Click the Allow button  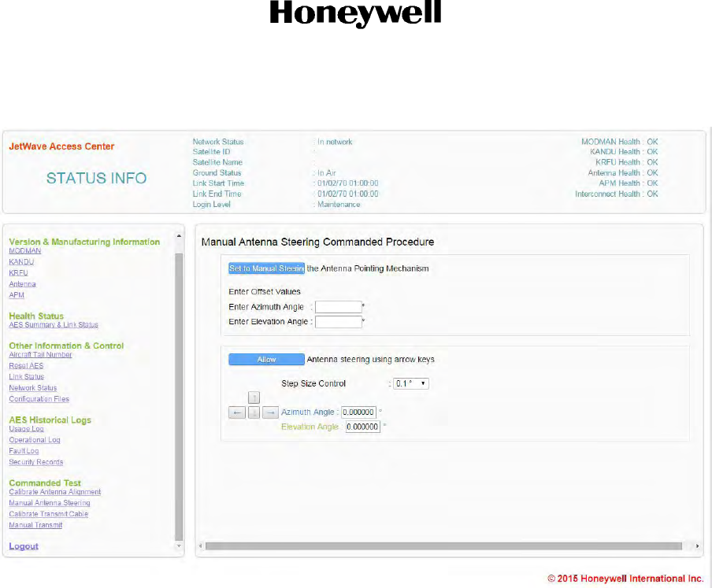pyautogui.click(x=266, y=359)
